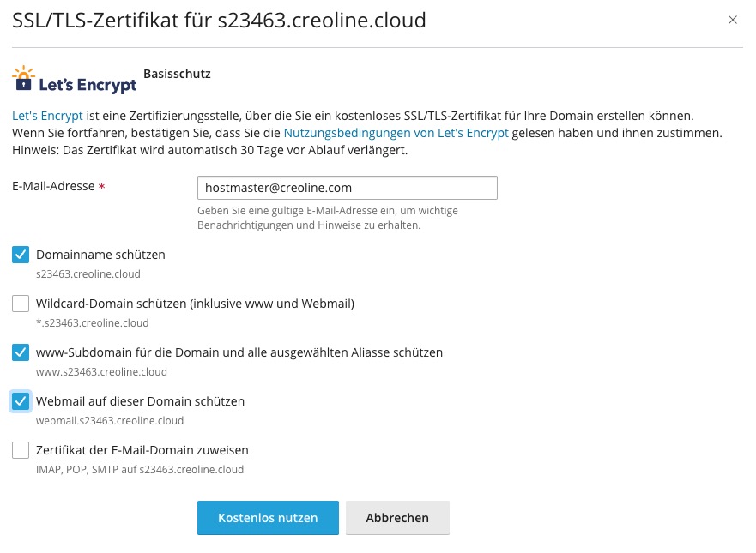Click the Basisschutz heading text

pos(177,74)
